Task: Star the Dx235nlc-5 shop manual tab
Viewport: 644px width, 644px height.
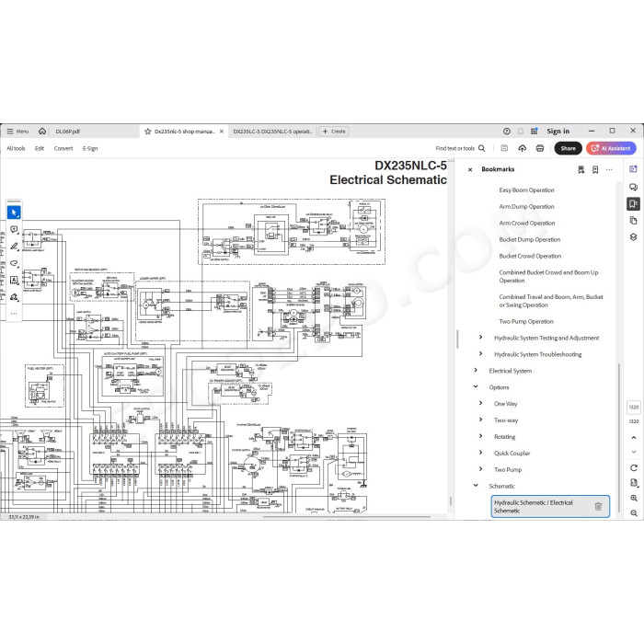Action: [x=148, y=132]
